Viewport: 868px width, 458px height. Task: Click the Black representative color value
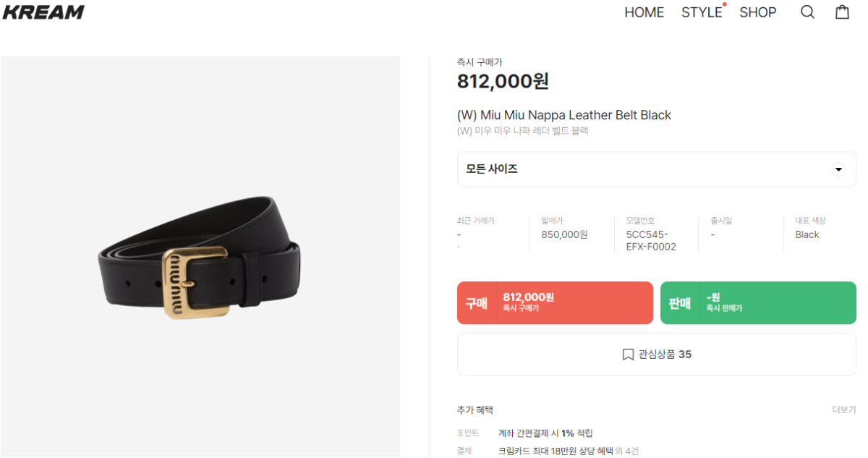(x=807, y=234)
